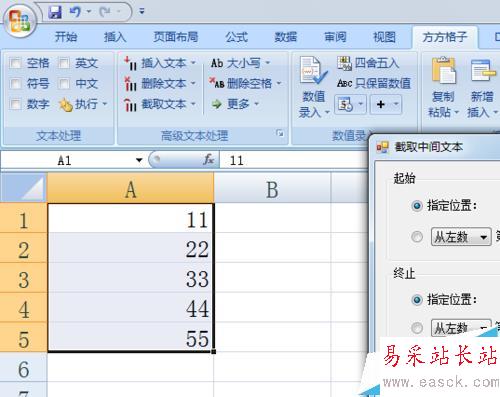
Task: Click the green arrow 更多 icon
Action: point(217,104)
